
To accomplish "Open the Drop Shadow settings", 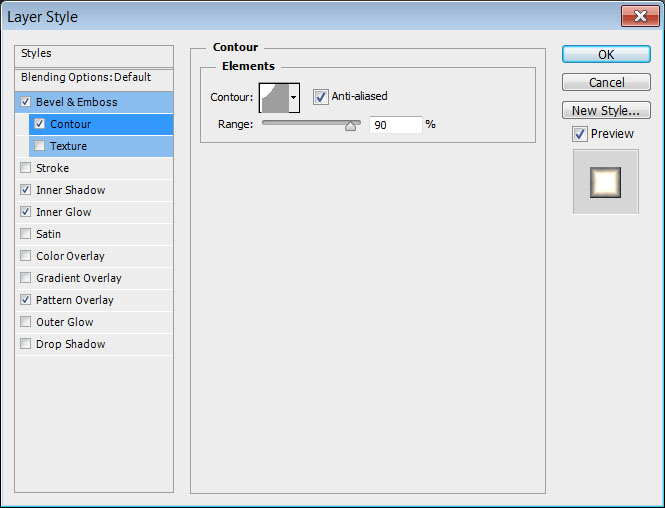I will pos(70,344).
